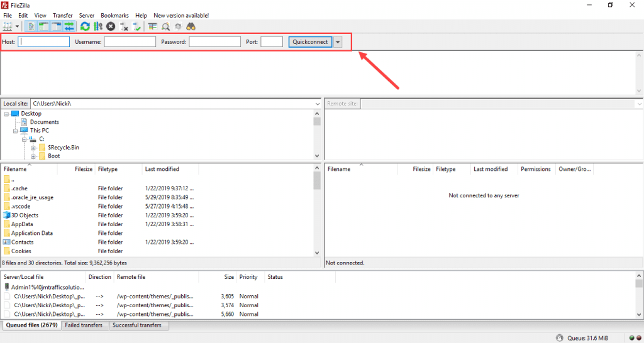Select the AppData folder
The image size is (644, 343).
pyautogui.click(x=22, y=224)
